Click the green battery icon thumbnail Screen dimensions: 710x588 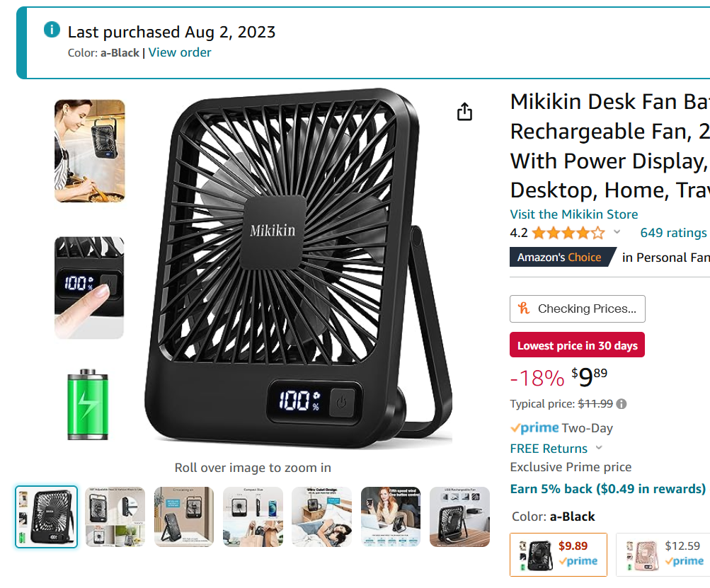(x=88, y=404)
